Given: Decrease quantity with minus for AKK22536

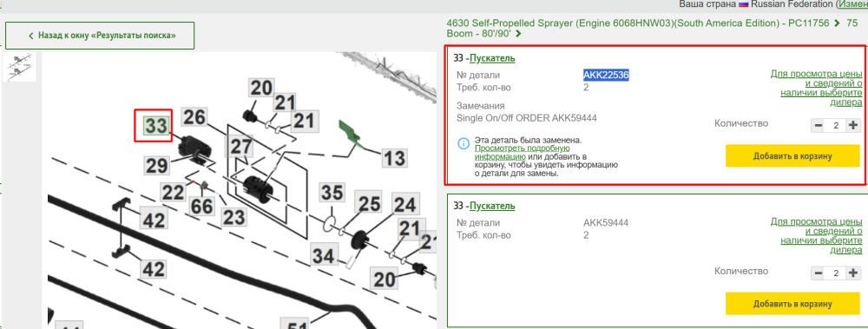Looking at the screenshot, I should pyautogui.click(x=819, y=125).
